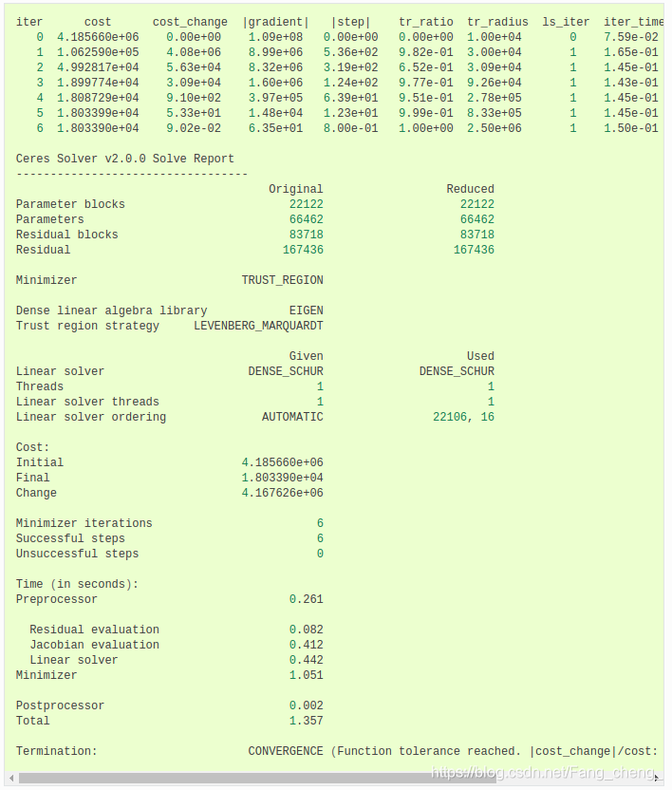Click the horizontal scrollbar thumb
672x790 pixels.
(257, 779)
